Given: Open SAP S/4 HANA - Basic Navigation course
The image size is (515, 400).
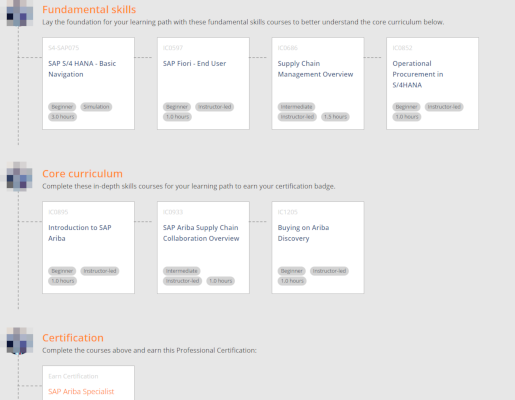Looking at the screenshot, I should 82,69.
